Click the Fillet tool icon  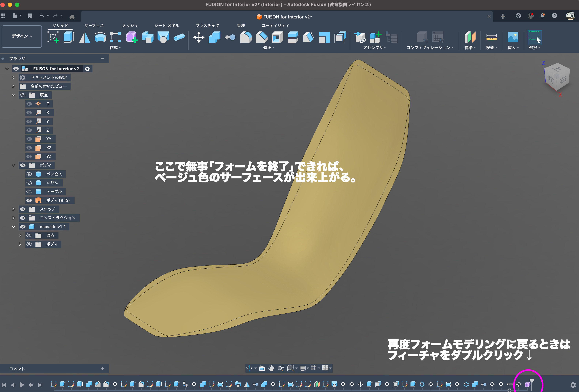coord(246,37)
